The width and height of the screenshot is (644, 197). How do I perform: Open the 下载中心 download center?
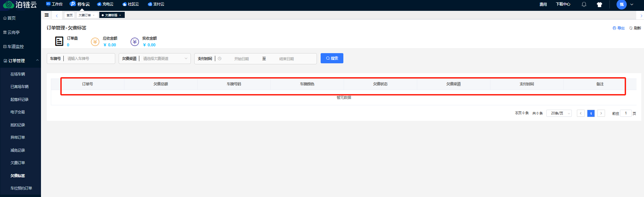[563, 4]
